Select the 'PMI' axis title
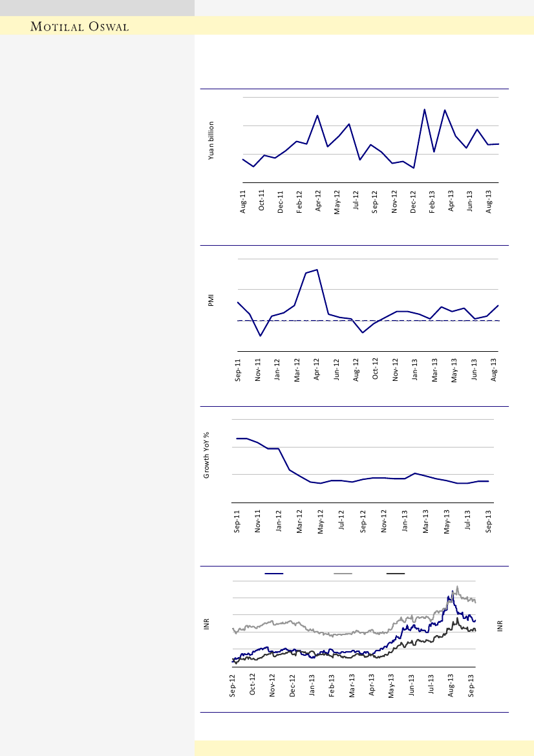This screenshot has height=756, width=534. [211, 301]
